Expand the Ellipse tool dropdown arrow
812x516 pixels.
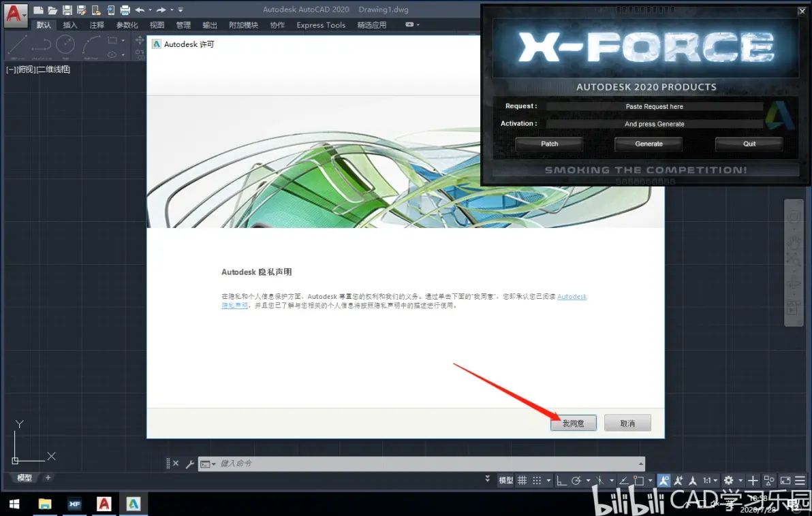tap(123, 55)
